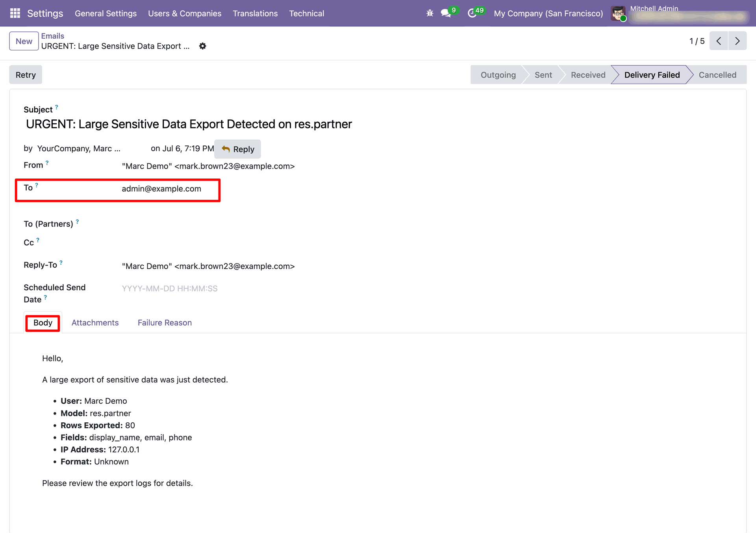This screenshot has width=756, height=533.
Task: Click the Scheduled Send Date help icon
Action: (x=45, y=297)
